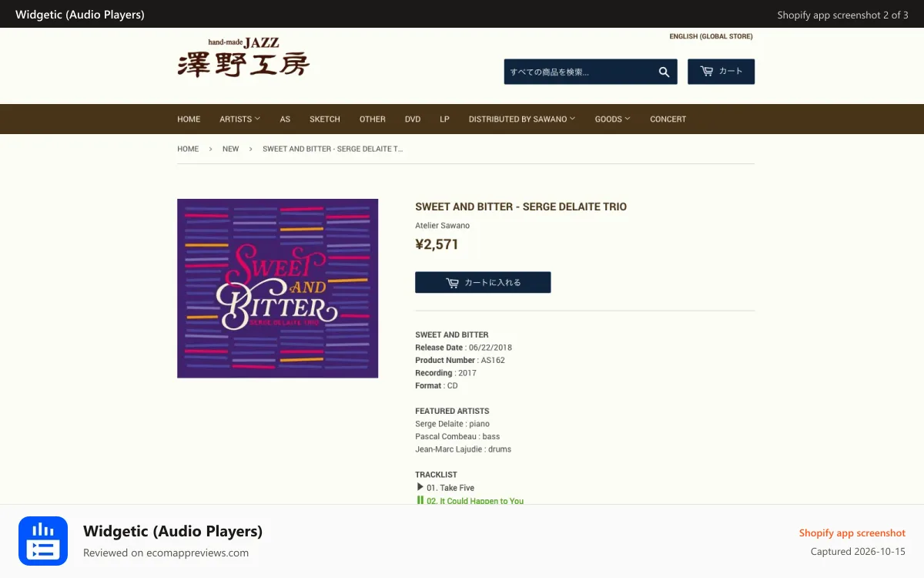The width and height of the screenshot is (924, 578).
Task: Open the cart button in header
Action: click(721, 72)
